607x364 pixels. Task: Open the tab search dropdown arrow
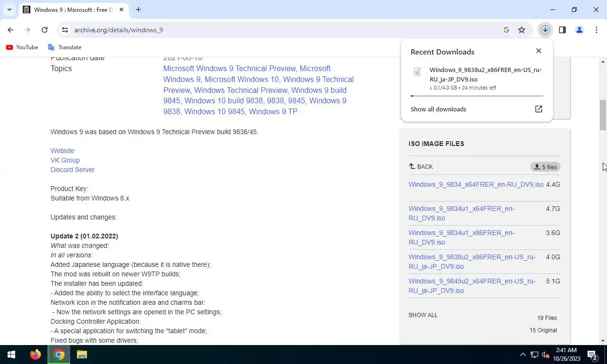[9, 9]
